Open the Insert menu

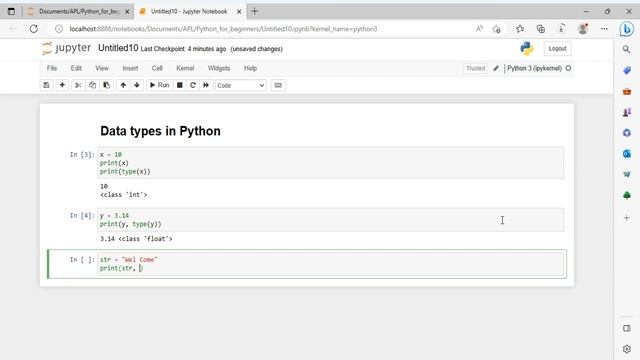(x=130, y=68)
